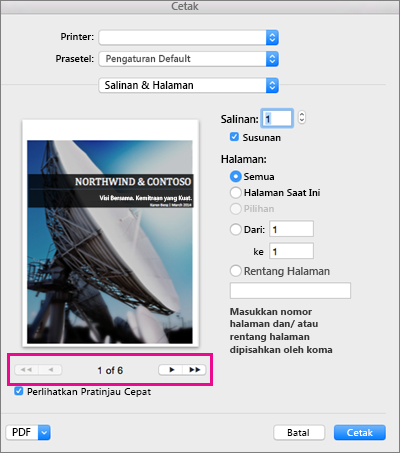
Task: Click the Batal button
Action: pyautogui.click(x=299, y=433)
